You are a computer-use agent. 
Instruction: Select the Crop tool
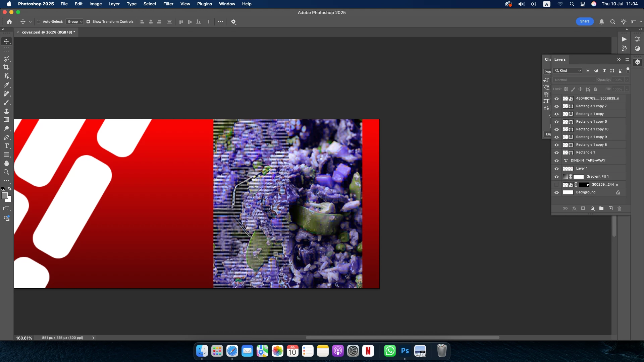coord(6,67)
